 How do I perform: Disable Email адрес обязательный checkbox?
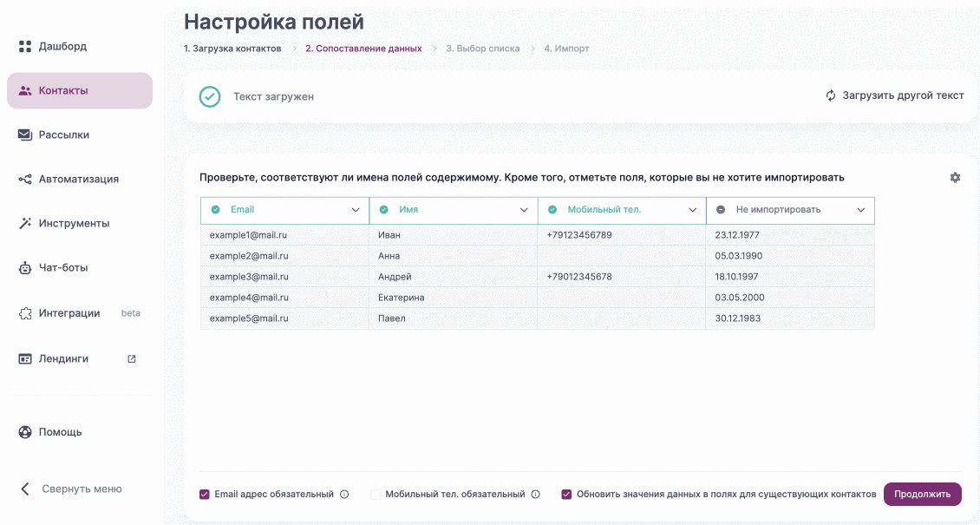pos(204,494)
